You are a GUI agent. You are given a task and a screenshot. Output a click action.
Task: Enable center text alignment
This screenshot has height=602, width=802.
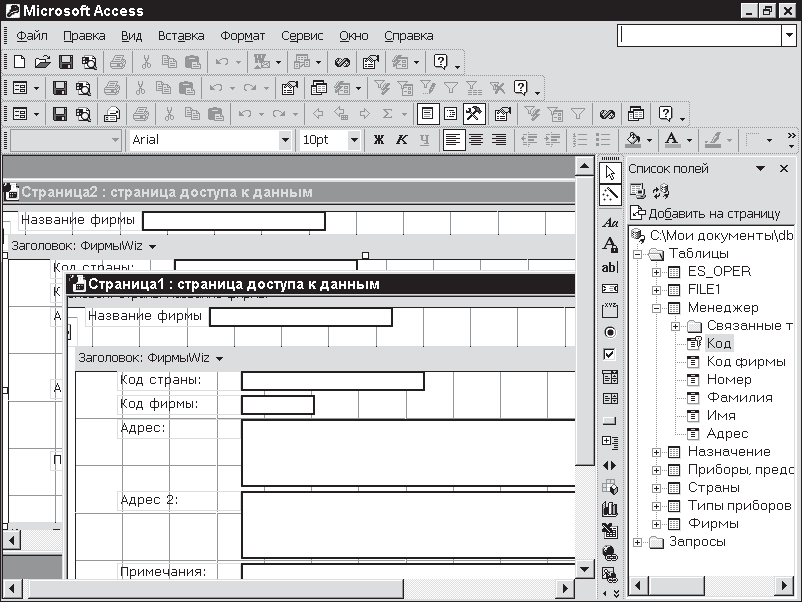(x=477, y=140)
